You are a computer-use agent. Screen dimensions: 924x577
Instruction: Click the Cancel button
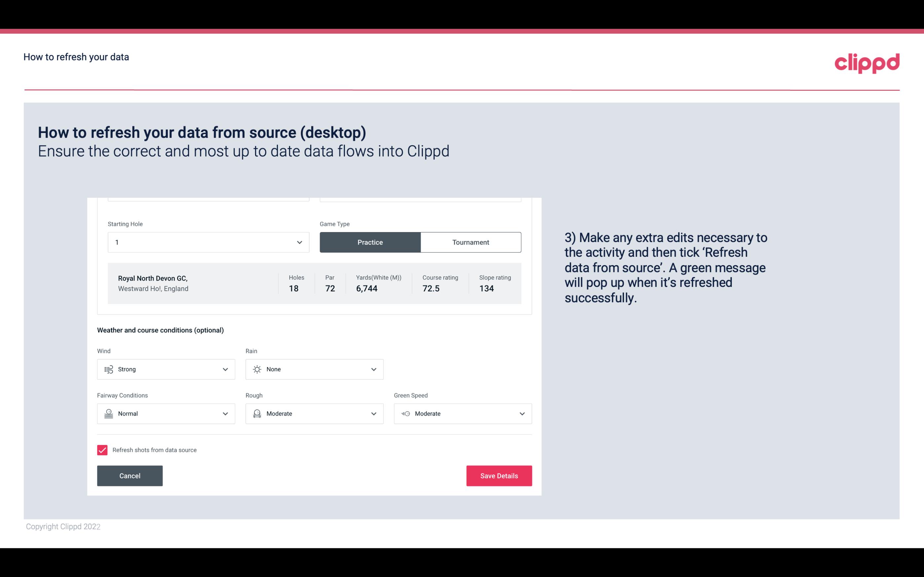click(x=130, y=475)
